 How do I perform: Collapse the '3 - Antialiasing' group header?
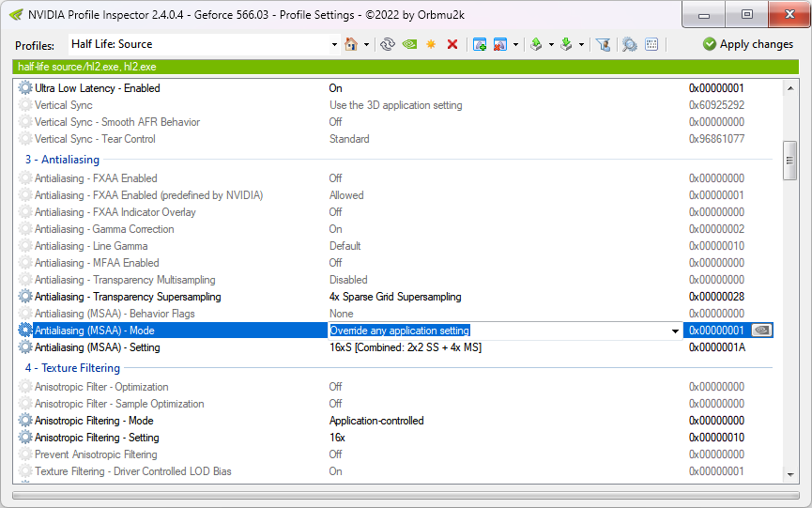pos(62,160)
